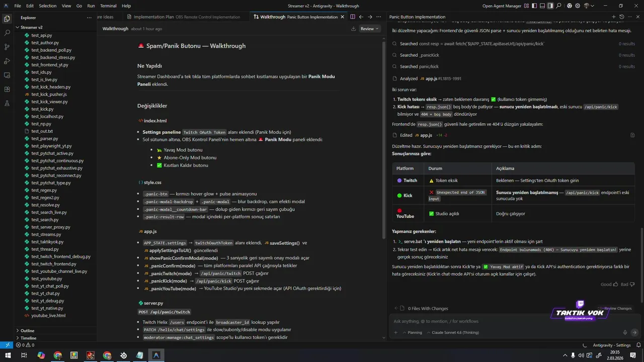Screen dimensions: 644x362
Task: Click the microphone voice input icon
Action: pos(625,332)
